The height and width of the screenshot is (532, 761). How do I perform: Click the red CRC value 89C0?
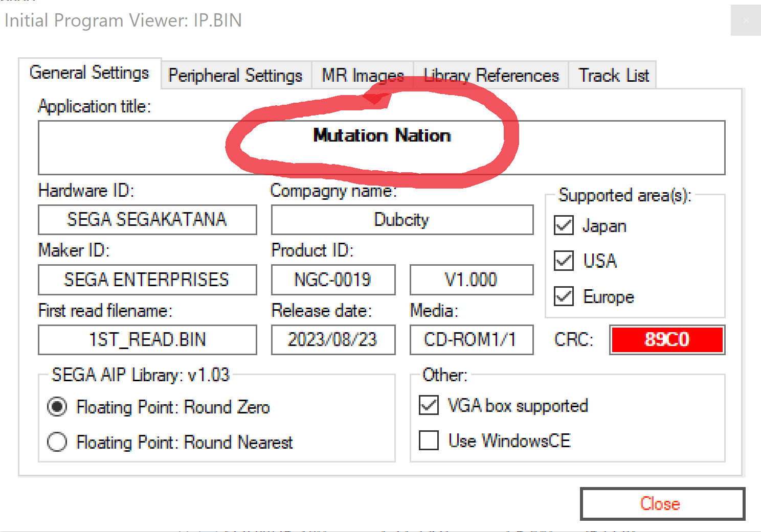point(667,340)
